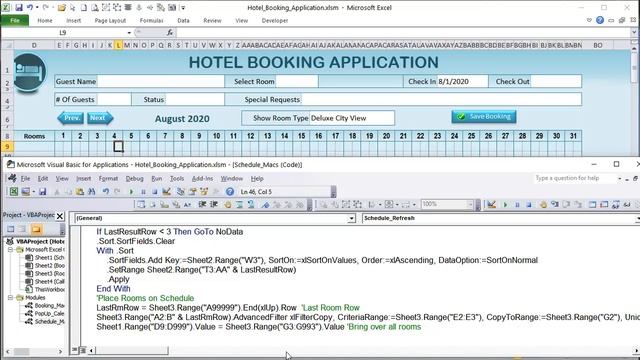The width and height of the screenshot is (640, 360).
Task: Open the (General) object dropdown
Action: click(351, 218)
